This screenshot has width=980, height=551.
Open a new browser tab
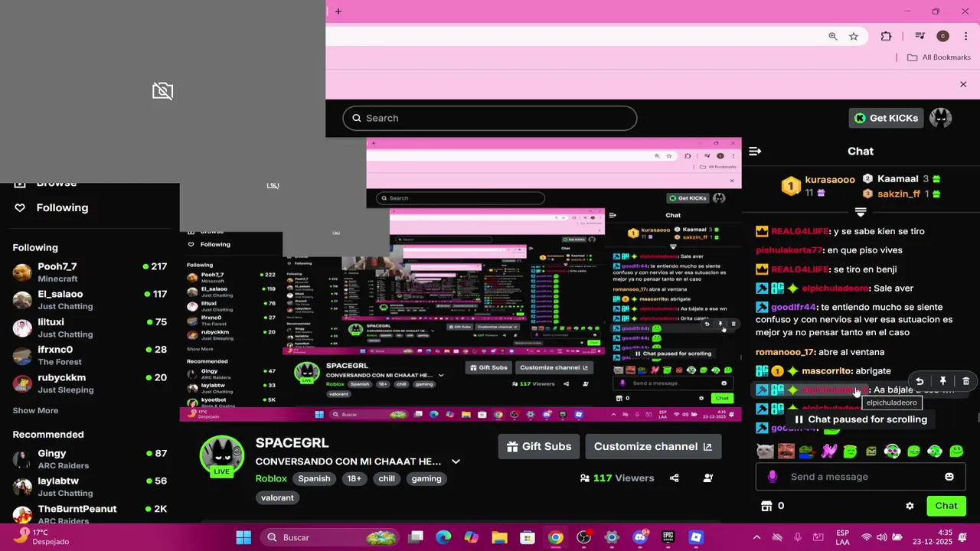click(x=338, y=11)
